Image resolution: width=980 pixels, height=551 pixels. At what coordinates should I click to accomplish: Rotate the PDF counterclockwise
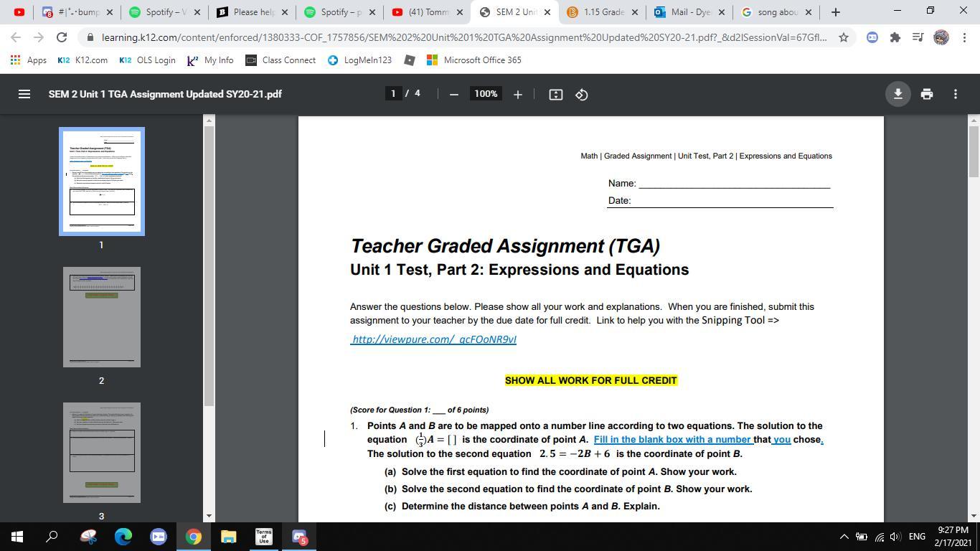(582, 94)
